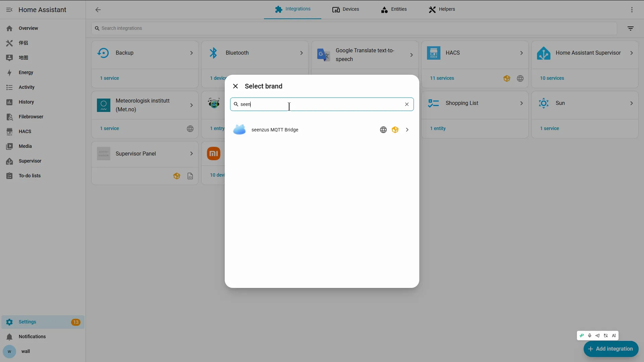The height and width of the screenshot is (362, 644).
Task: Click the YAML file icon on Supervisor Panel card
Action: coord(190,176)
